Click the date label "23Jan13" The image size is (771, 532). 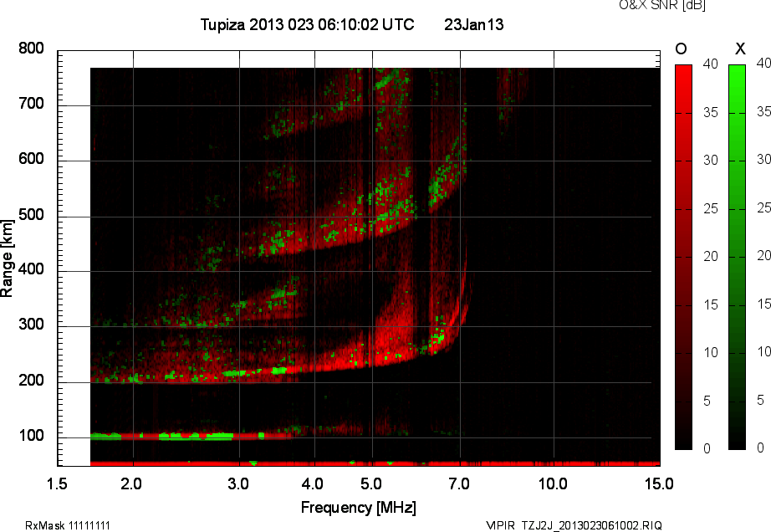pyautogui.click(x=474, y=24)
